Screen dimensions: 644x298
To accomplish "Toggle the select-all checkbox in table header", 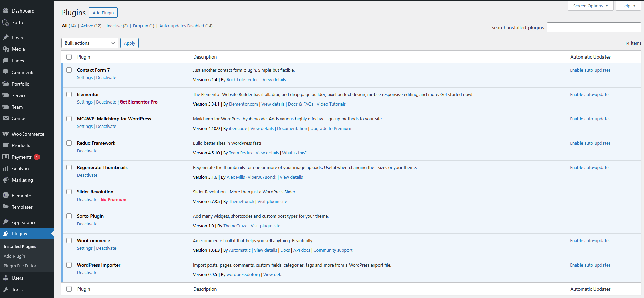I will [69, 57].
